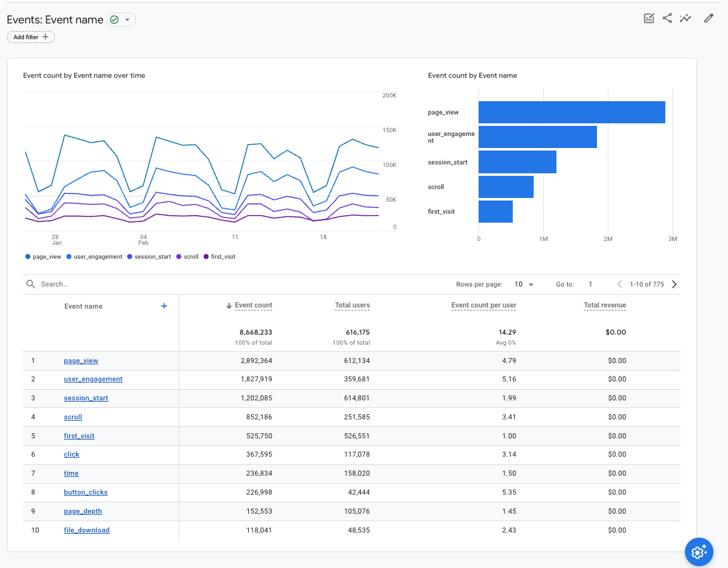The height and width of the screenshot is (568, 728).
Task: Click inside the Go to page field
Action: point(590,284)
